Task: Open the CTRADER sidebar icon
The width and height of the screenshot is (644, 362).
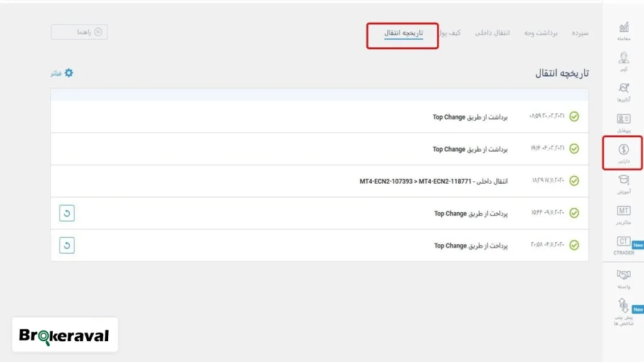Action: [623, 245]
